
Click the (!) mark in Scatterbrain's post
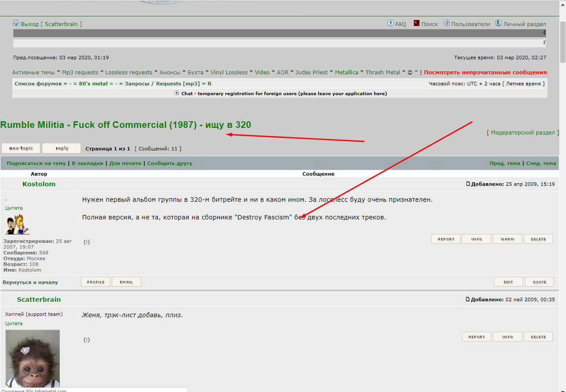[87, 340]
